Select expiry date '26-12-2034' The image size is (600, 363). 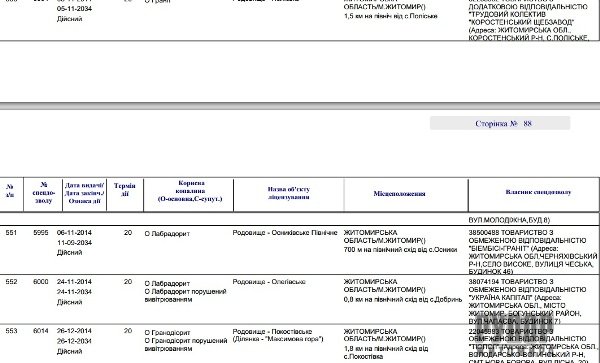tap(74, 341)
